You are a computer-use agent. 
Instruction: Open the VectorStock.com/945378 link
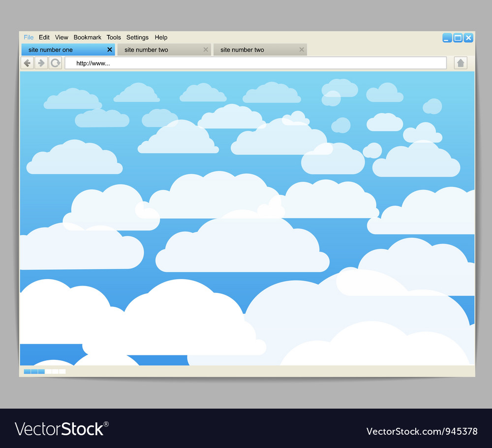coord(422,431)
